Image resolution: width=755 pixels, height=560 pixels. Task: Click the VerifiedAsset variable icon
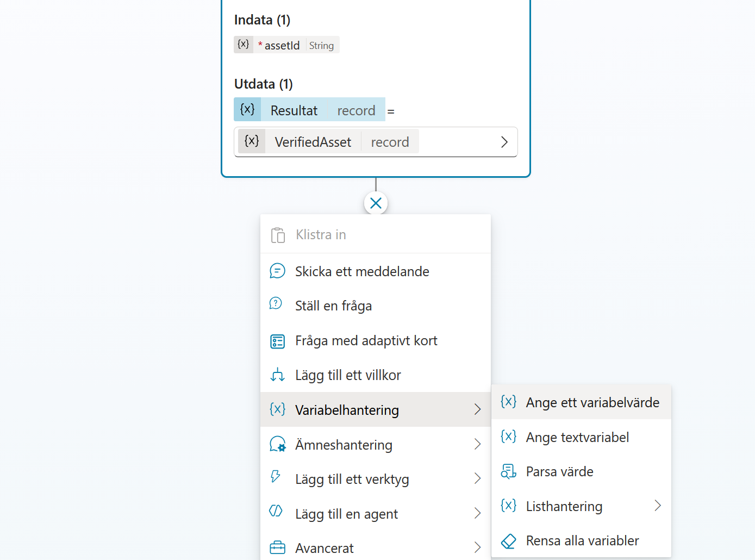point(252,141)
